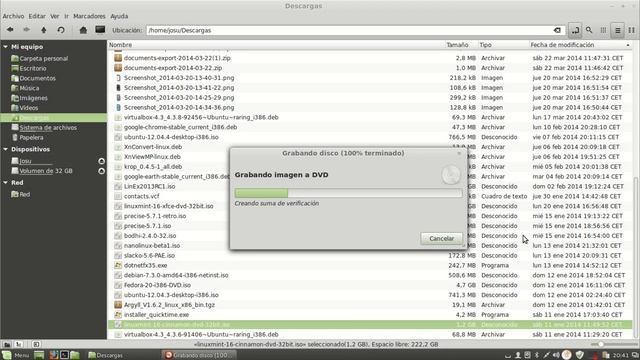Click the burning progress bar

(x=349, y=193)
